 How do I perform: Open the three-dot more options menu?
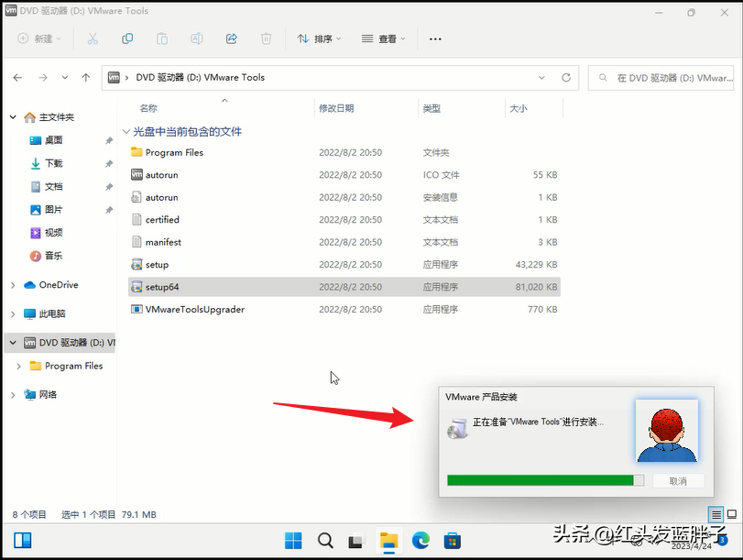(x=435, y=38)
